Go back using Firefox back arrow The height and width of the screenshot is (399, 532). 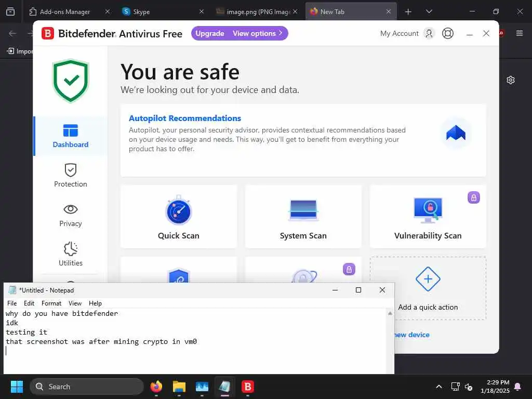(x=12, y=33)
